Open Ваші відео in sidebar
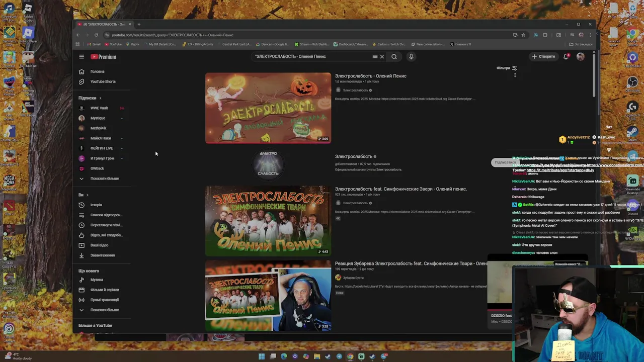Image resolution: width=644 pixels, height=362 pixels. tap(99, 245)
